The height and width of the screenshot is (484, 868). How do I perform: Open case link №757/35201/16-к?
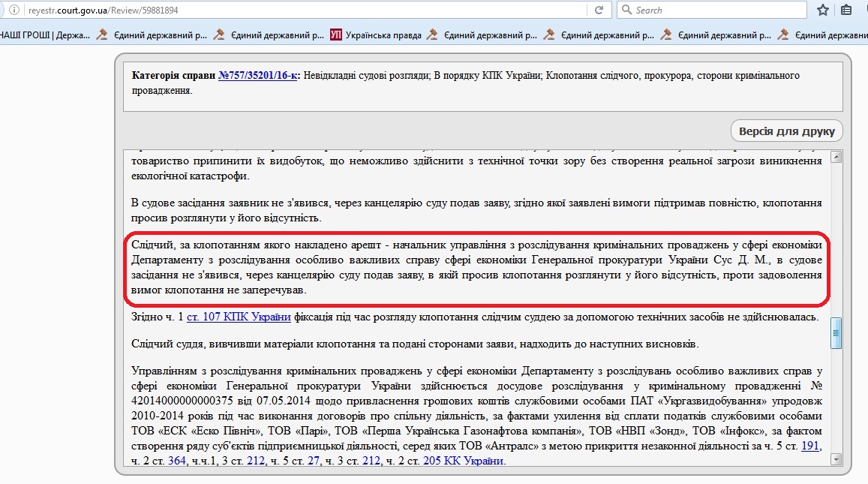pyautogui.click(x=257, y=76)
